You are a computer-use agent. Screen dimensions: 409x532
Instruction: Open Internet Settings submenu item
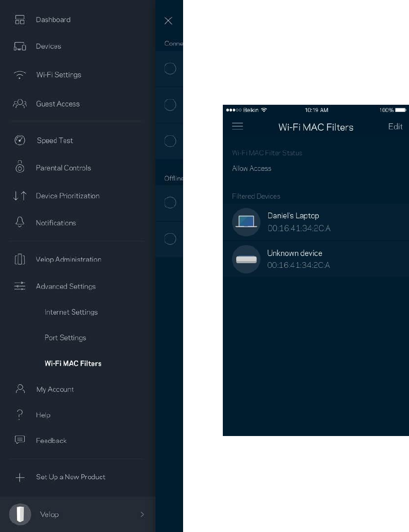tap(71, 312)
